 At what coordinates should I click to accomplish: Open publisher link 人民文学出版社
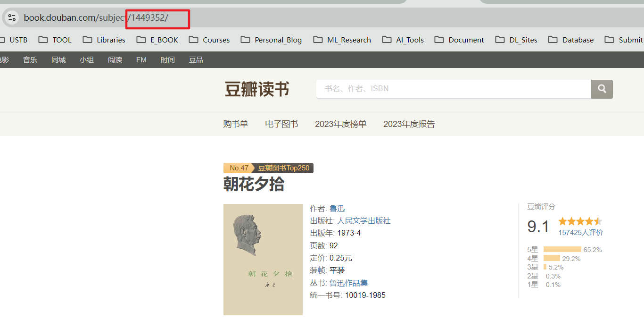[364, 221]
